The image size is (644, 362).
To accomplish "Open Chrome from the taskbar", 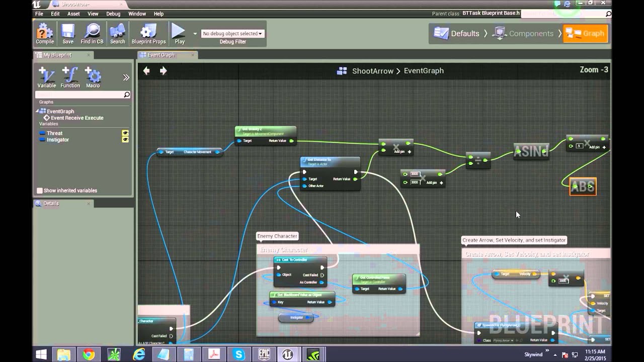I will pyautogui.click(x=89, y=354).
